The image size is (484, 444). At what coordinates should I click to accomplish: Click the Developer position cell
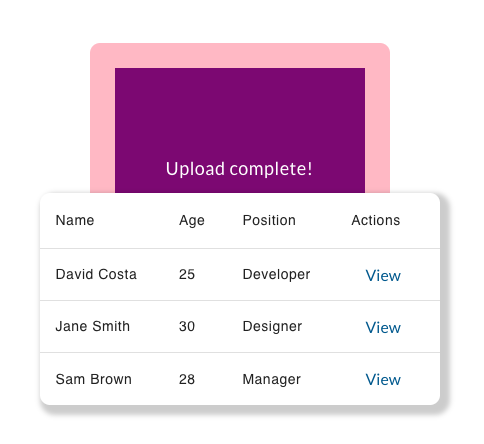276,275
